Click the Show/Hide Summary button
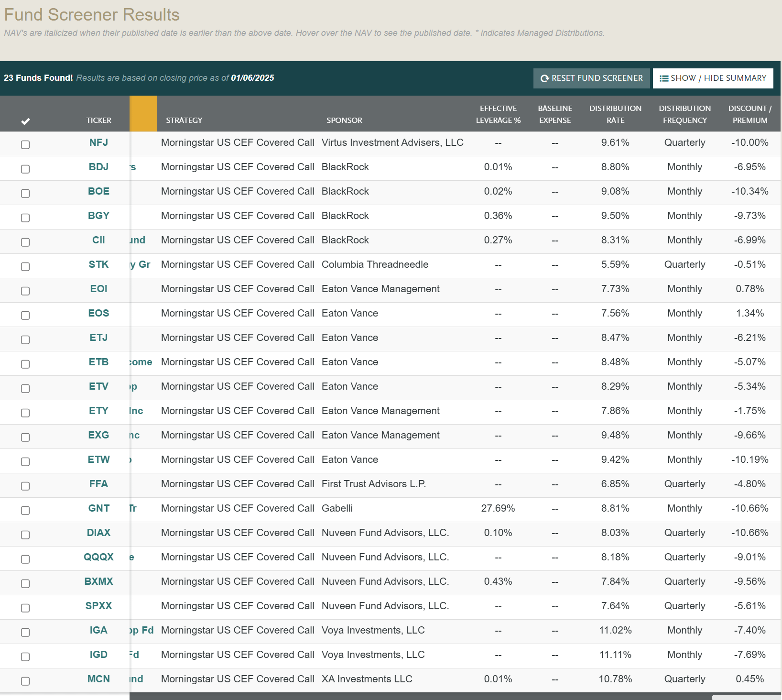This screenshot has width=782, height=700. point(713,78)
